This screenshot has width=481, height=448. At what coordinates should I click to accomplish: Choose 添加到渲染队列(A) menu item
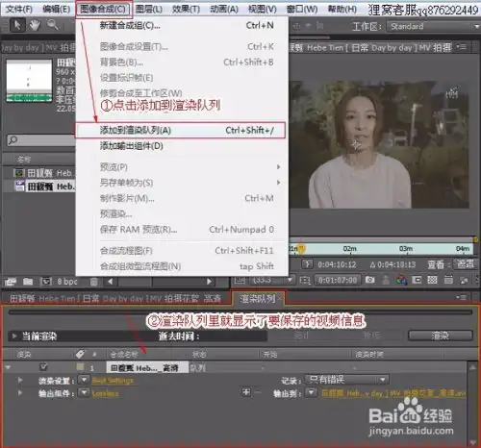181,131
